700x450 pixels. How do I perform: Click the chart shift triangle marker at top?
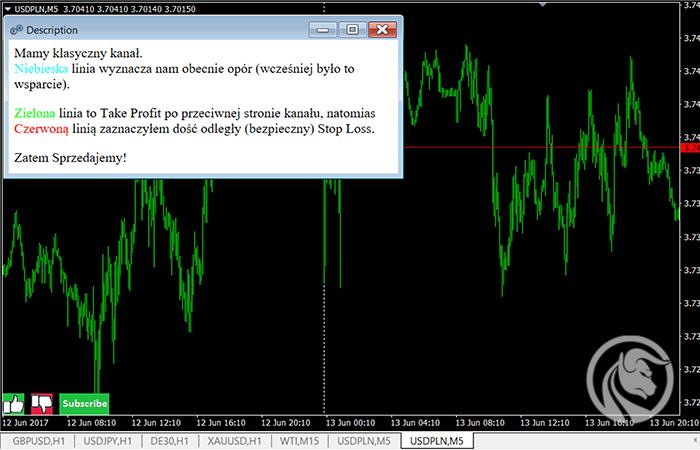pos(542,4)
